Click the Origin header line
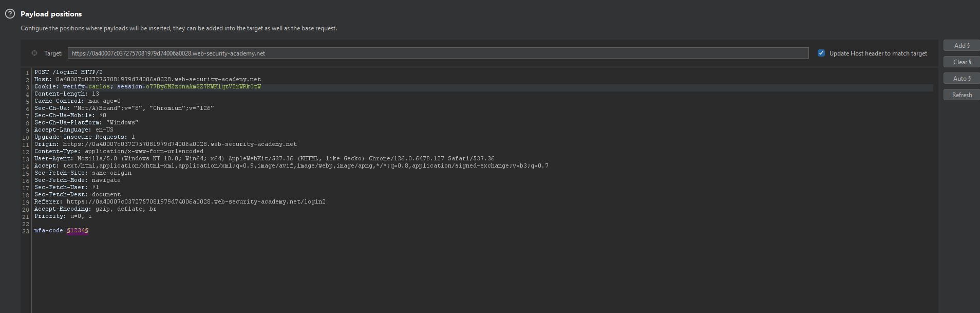980x313 pixels. click(x=165, y=144)
